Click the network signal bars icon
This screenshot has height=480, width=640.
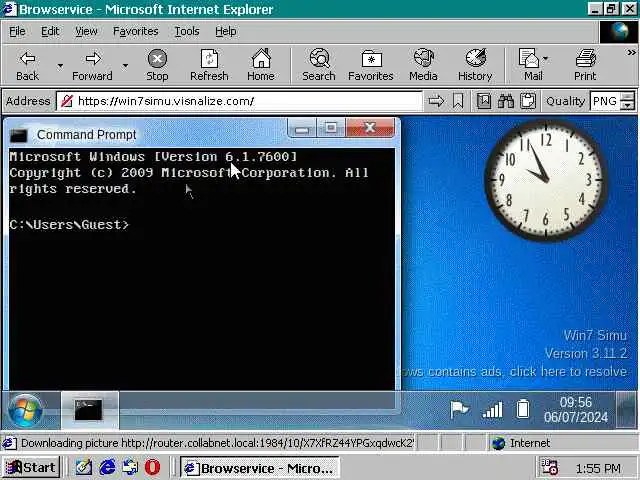pyautogui.click(x=493, y=410)
